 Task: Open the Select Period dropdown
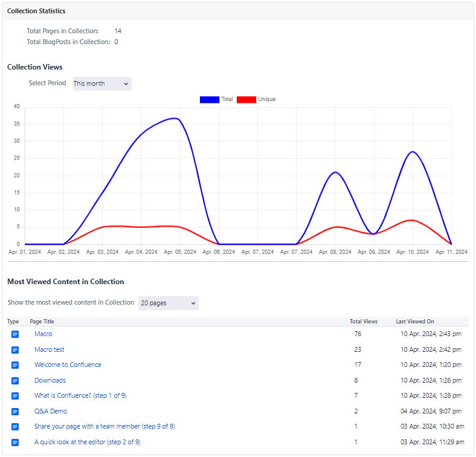pos(101,83)
